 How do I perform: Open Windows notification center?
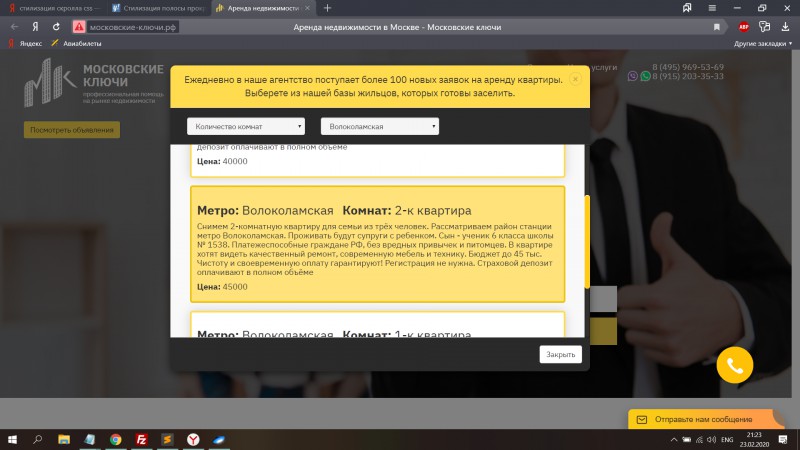783,439
